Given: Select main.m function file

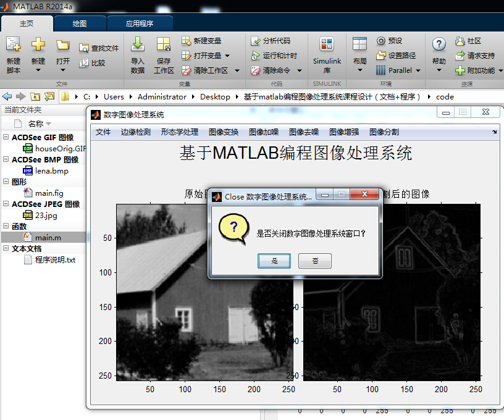Looking at the screenshot, I should [44, 237].
